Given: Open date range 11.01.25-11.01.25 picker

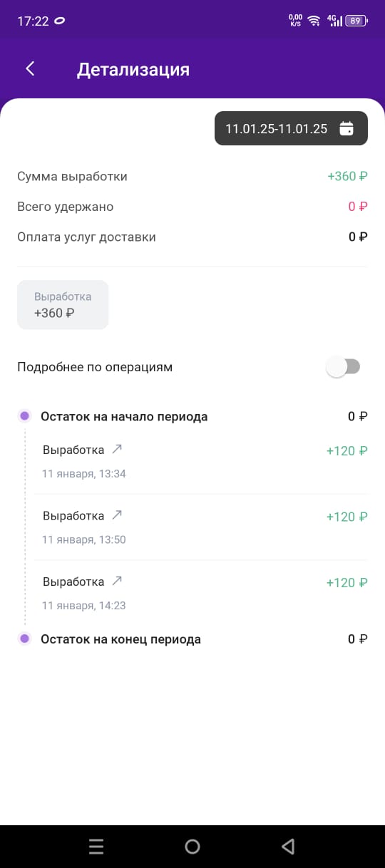Looking at the screenshot, I should coord(291,129).
